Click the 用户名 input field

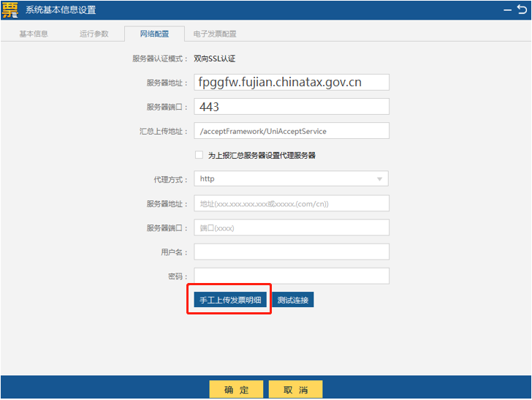pos(292,252)
